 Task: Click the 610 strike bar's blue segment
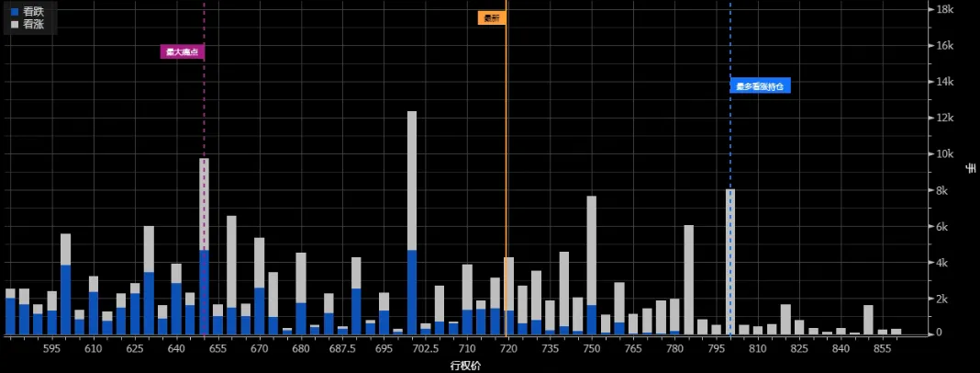tap(93, 313)
